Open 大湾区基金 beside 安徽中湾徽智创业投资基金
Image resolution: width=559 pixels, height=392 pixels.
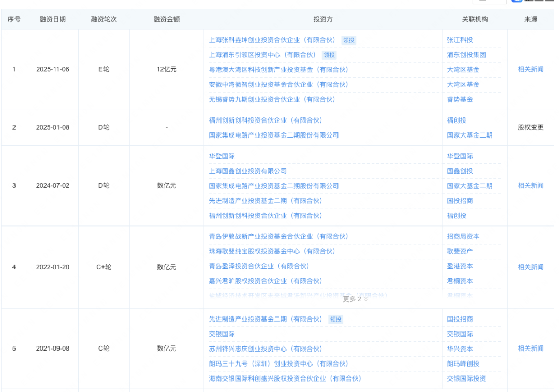(x=463, y=85)
